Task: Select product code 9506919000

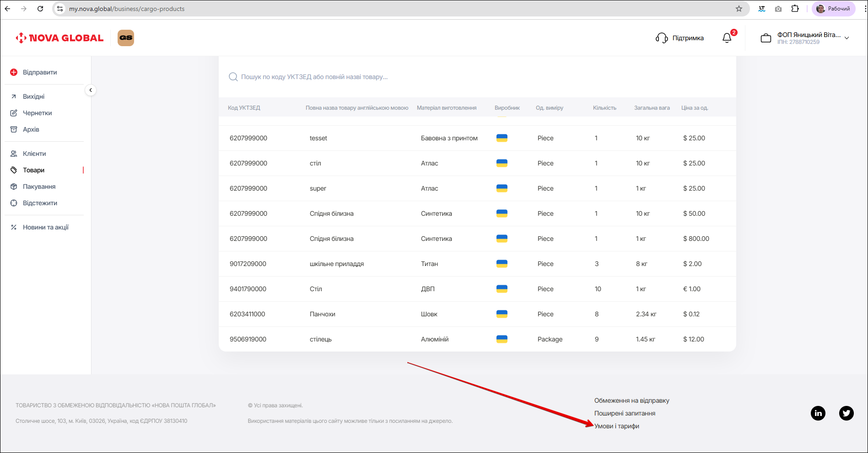Action: click(248, 339)
